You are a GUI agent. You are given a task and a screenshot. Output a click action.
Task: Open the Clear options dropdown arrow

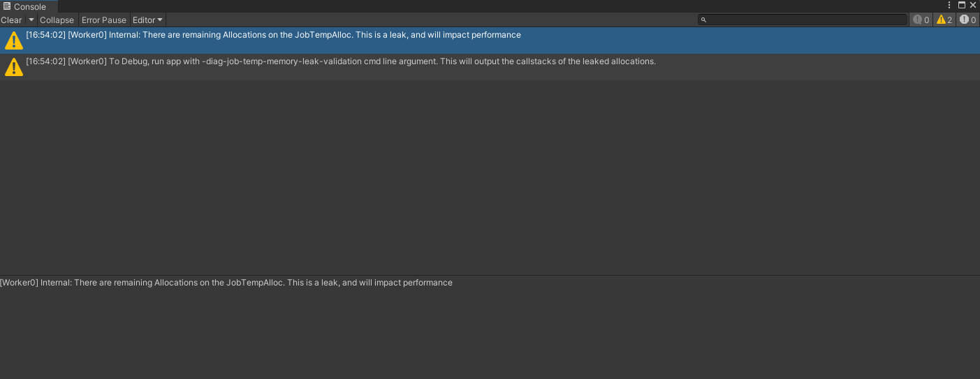click(x=31, y=20)
